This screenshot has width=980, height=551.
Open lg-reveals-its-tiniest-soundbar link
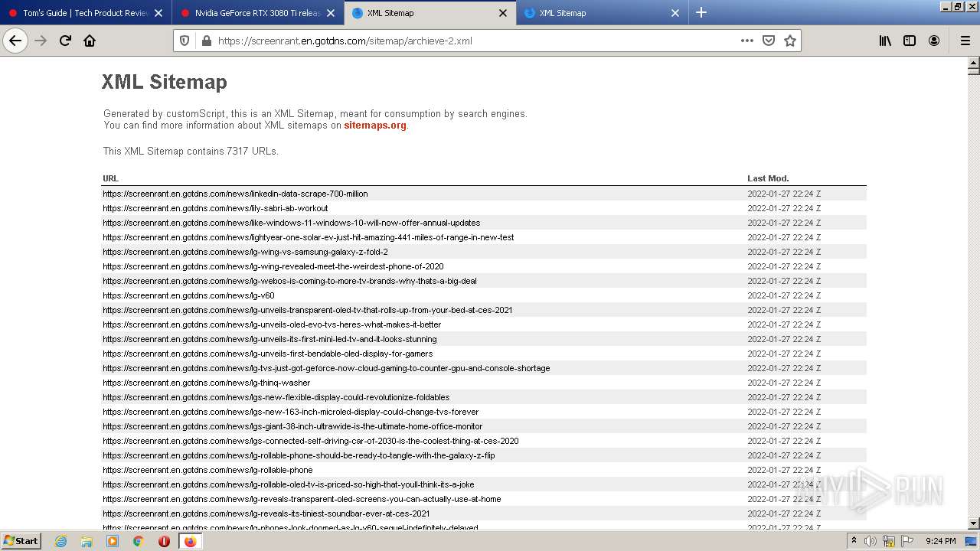(266, 514)
